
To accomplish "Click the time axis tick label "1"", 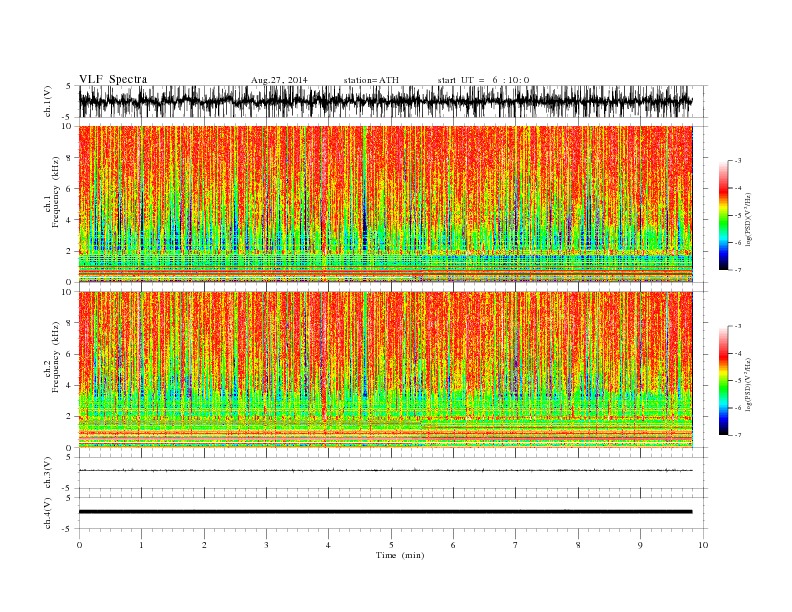I will click(141, 545).
